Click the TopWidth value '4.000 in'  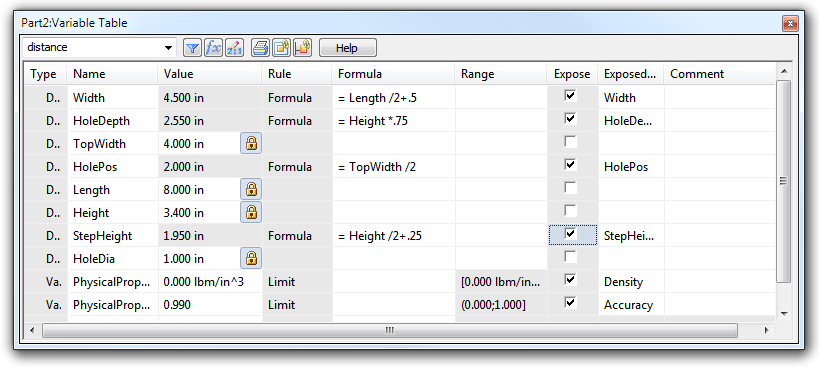pyautogui.click(x=183, y=144)
